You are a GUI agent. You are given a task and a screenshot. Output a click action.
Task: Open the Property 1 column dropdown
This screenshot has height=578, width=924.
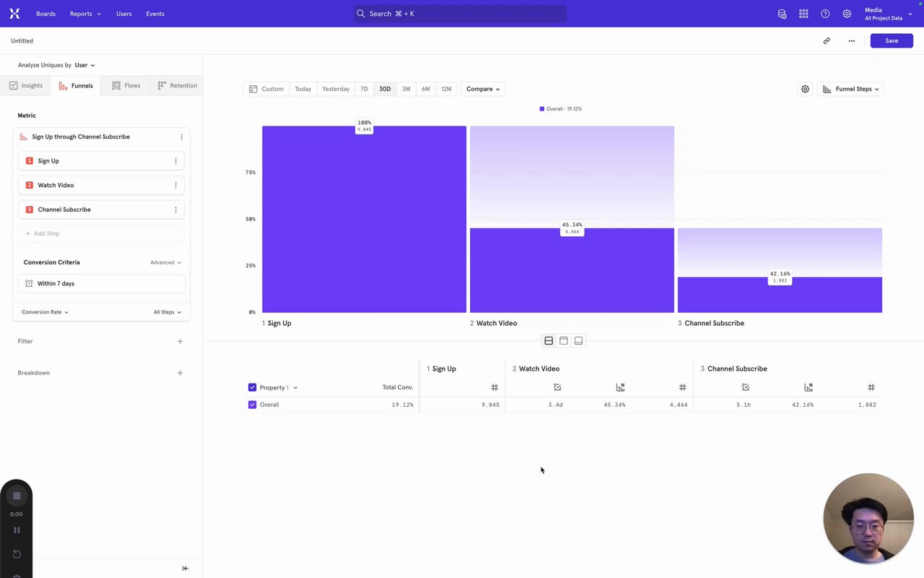[279, 387]
